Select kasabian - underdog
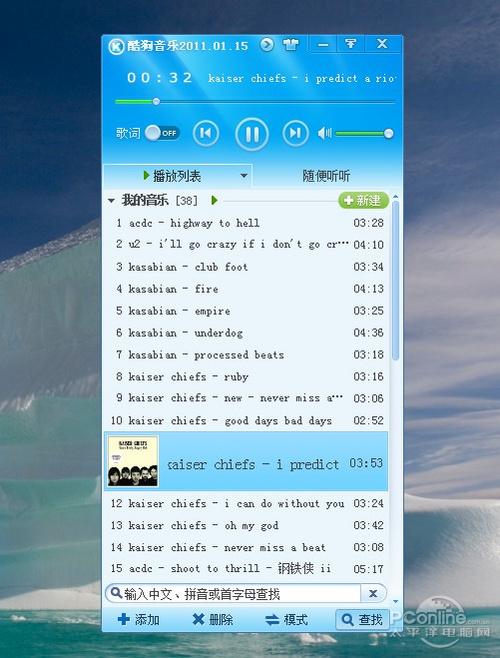Image resolution: width=500 pixels, height=658 pixels. (x=248, y=333)
